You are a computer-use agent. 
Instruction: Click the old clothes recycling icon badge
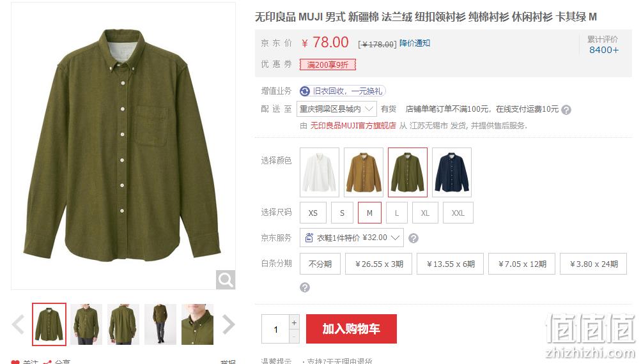point(305,91)
